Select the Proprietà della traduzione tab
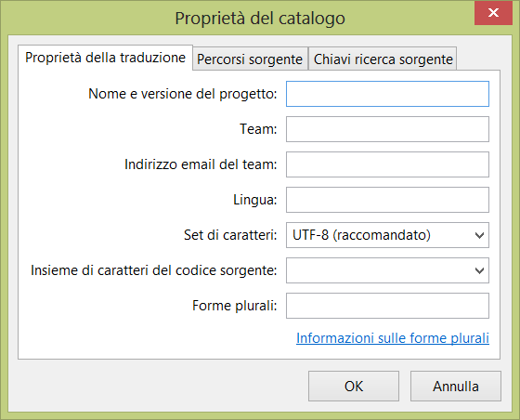 (106, 58)
